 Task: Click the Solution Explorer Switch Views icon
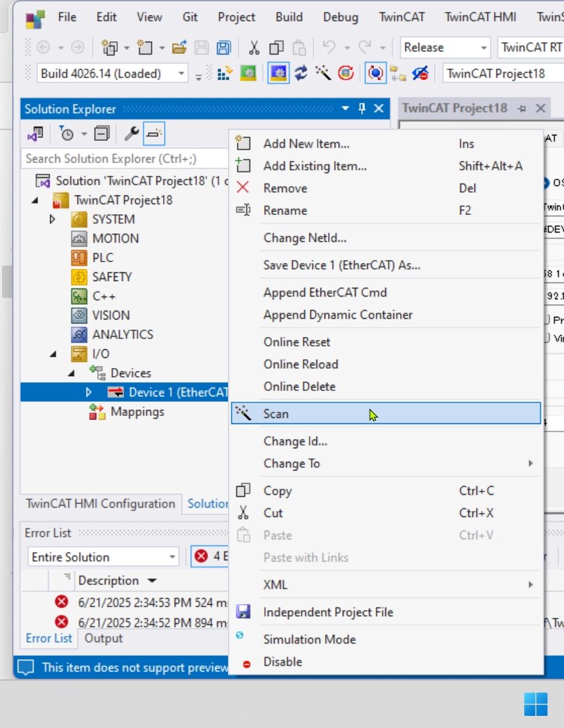pyautogui.click(x=35, y=133)
